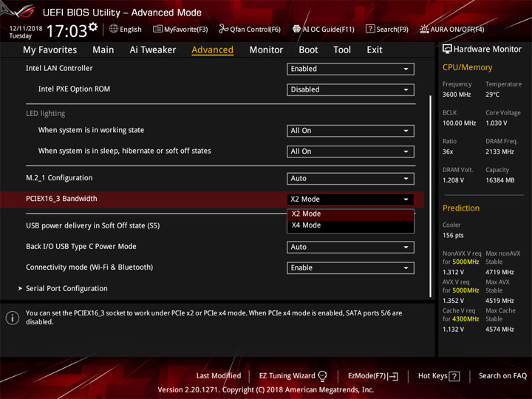Select Intel LAN Controller label

[x=59, y=68]
